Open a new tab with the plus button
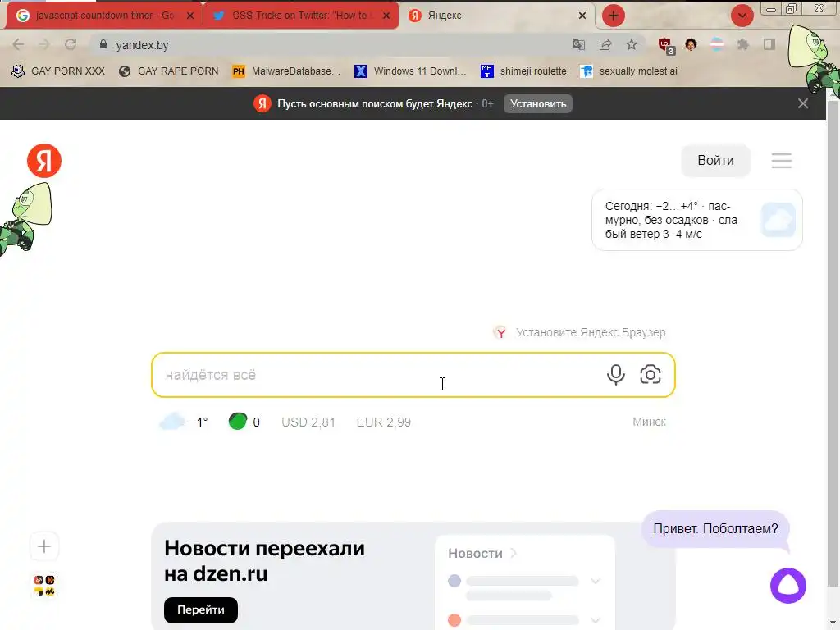This screenshot has height=630, width=840. [614, 16]
